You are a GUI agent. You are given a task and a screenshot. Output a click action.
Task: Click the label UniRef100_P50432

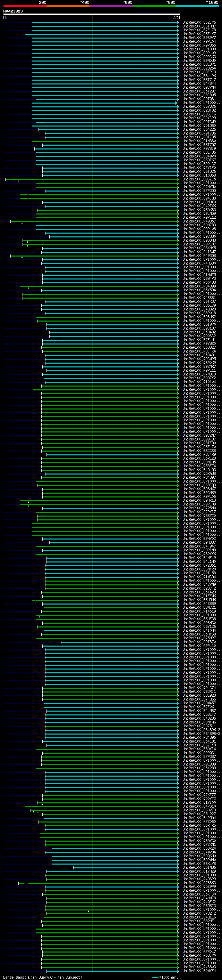(199, 332)
